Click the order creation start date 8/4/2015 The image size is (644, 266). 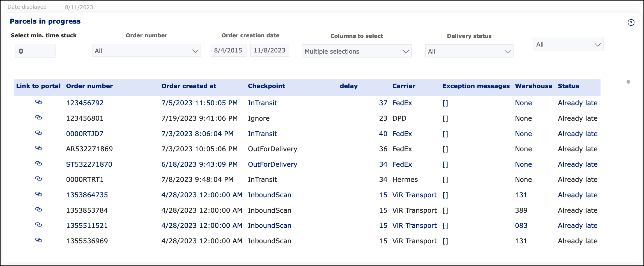click(228, 51)
